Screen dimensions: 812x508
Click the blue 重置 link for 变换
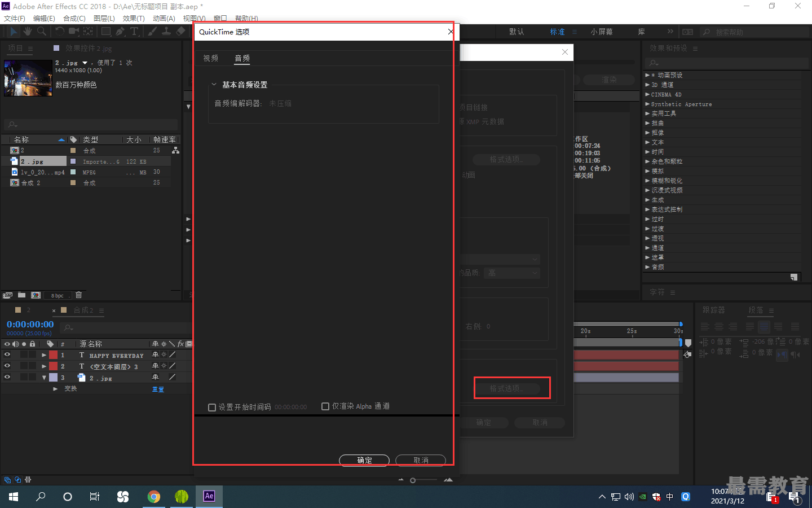click(x=158, y=389)
